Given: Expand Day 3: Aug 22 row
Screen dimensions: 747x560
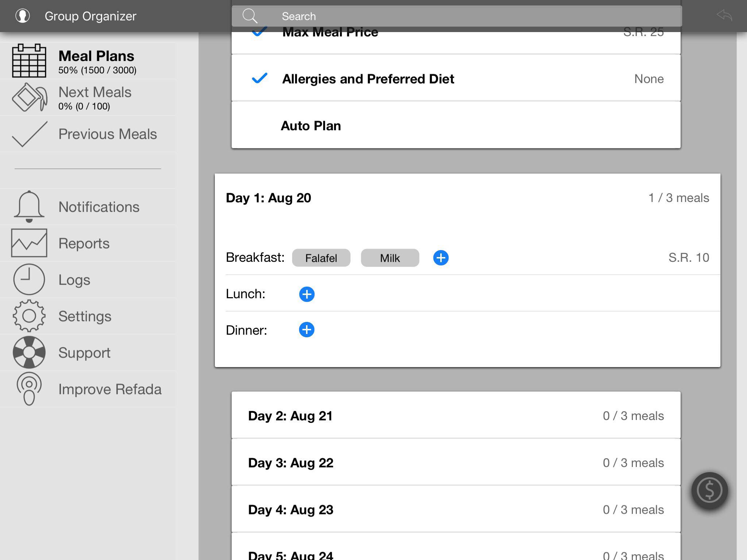Looking at the screenshot, I should click(x=456, y=463).
